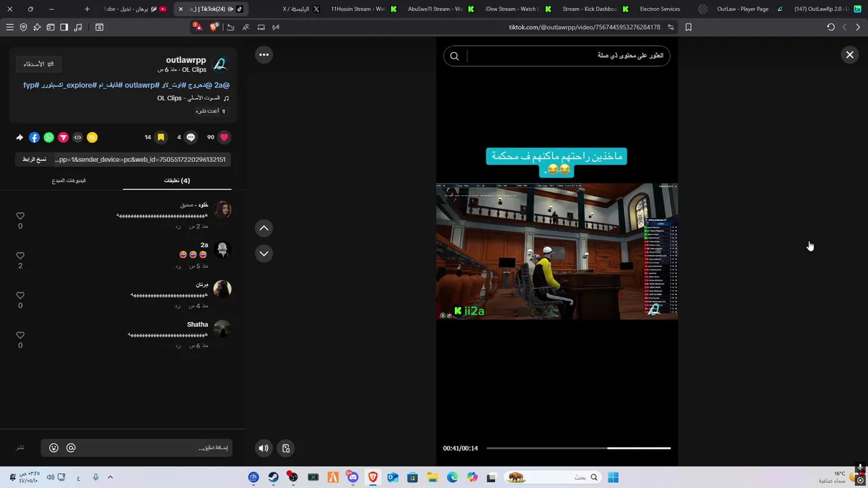
Task: Repost video with yellow repost icon
Action: coord(92,138)
